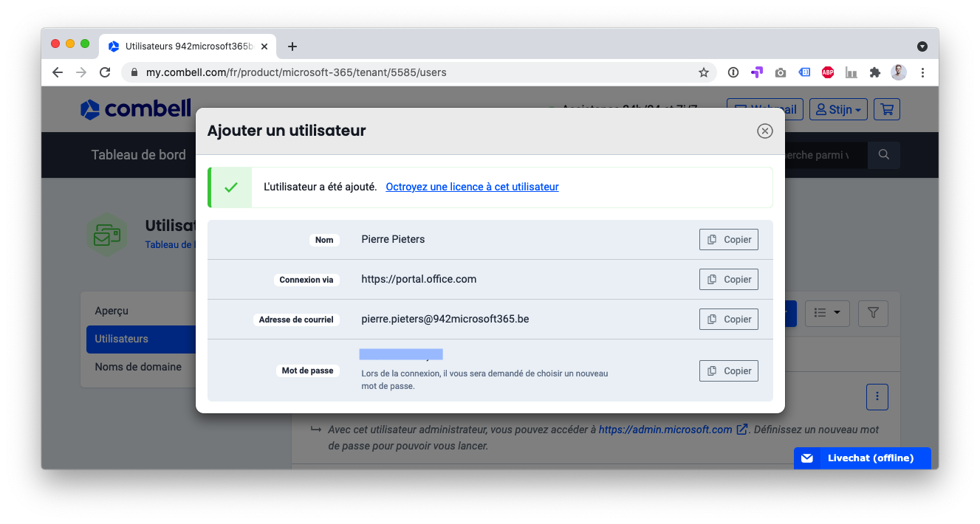The height and width of the screenshot is (524, 980).
Task: Copy the Adresse de courriel value
Action: coord(728,320)
